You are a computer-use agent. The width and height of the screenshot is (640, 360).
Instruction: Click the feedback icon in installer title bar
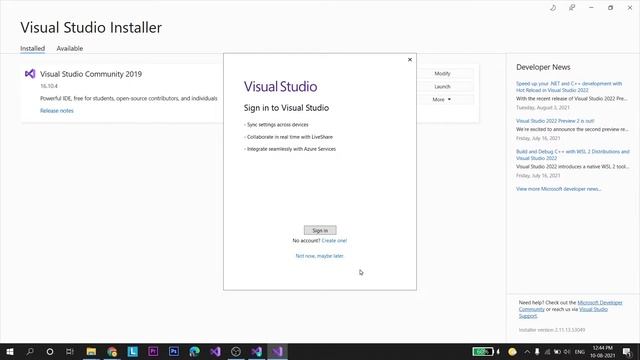tap(572, 8)
